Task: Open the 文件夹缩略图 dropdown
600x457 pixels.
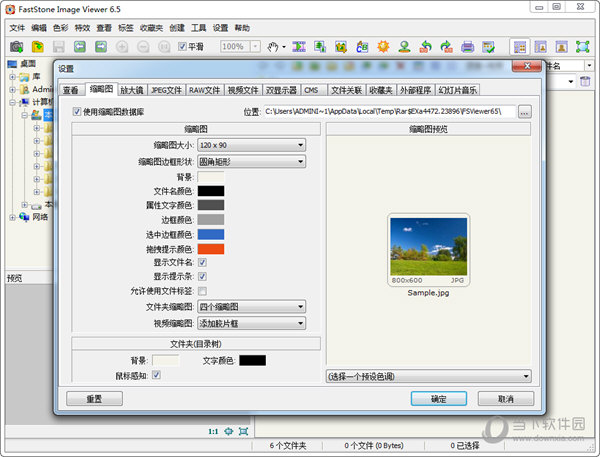Action: (251, 307)
